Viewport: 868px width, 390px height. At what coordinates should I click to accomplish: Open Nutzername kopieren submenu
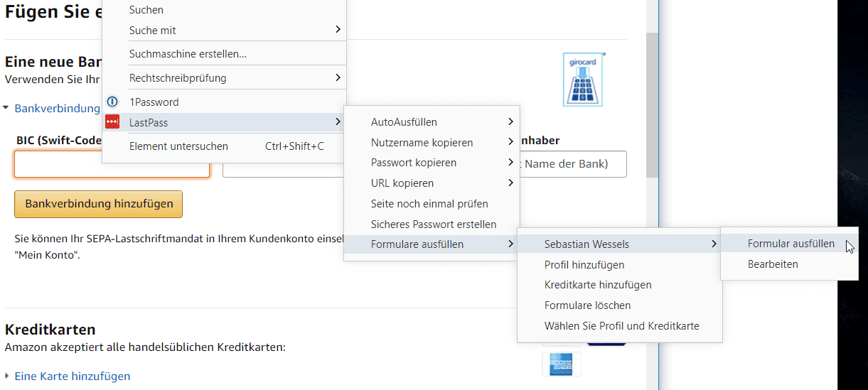pos(432,143)
